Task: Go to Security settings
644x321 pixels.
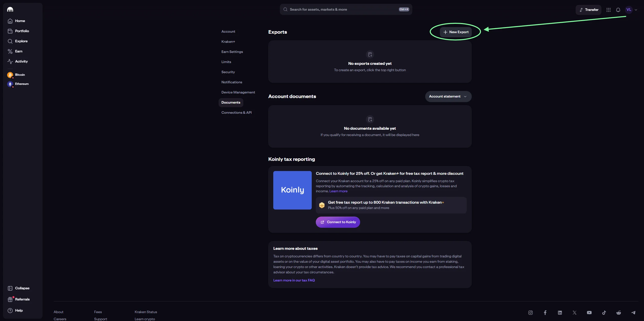Action: 228,72
